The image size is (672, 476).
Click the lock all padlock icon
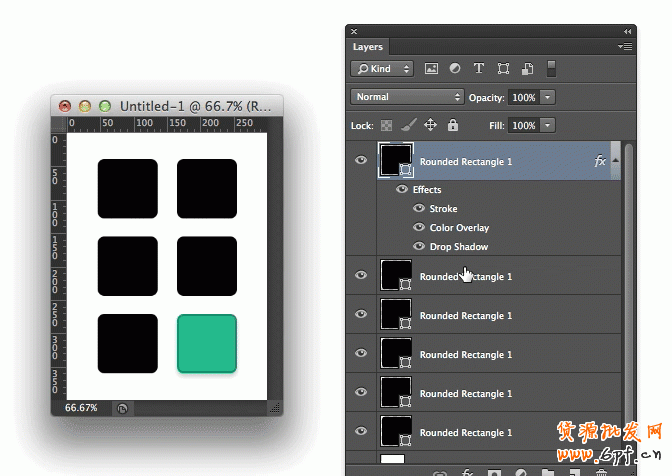453,126
